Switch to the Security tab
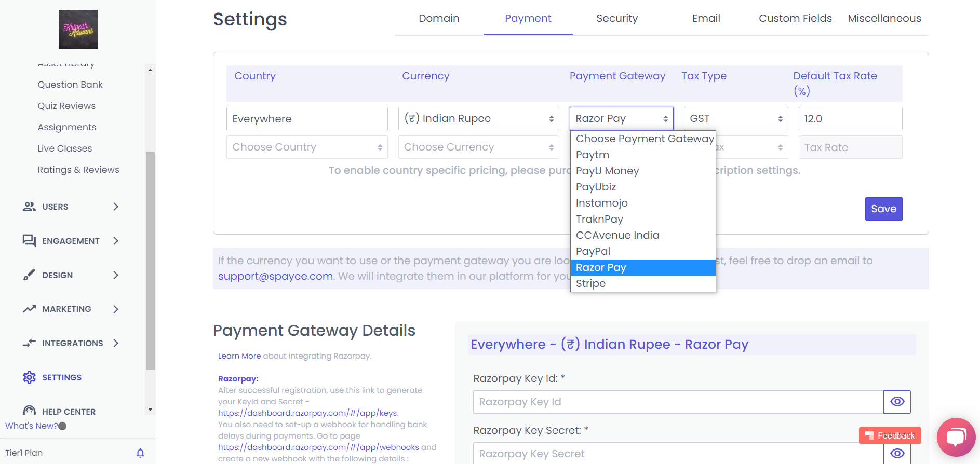 click(616, 18)
